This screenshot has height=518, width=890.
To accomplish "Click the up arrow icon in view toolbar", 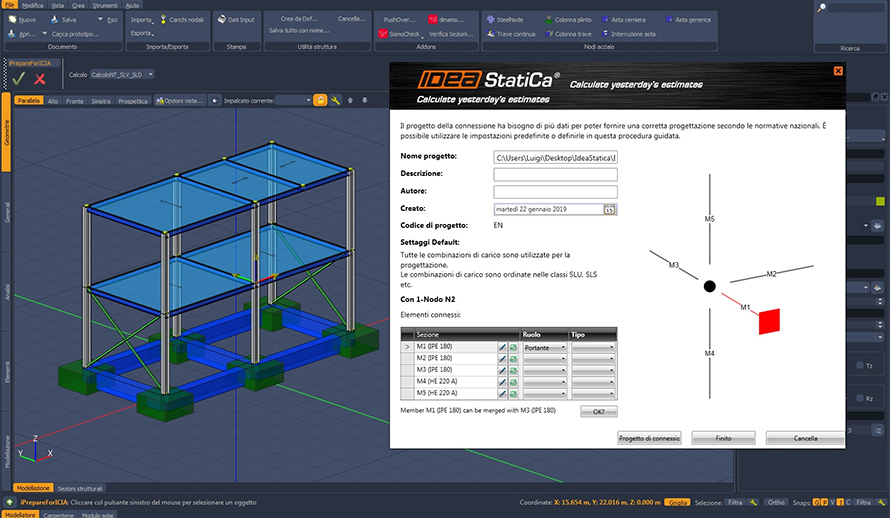I will click(350, 100).
